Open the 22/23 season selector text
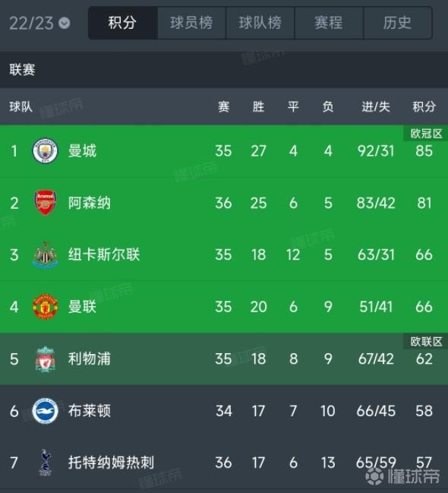This screenshot has width=448, height=493. pos(31,23)
